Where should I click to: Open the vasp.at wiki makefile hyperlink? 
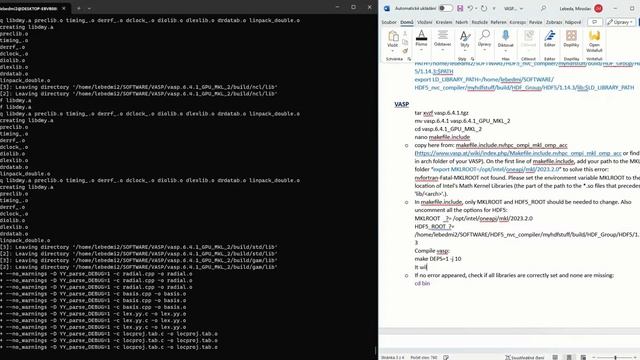pyautogui.click(x=518, y=153)
